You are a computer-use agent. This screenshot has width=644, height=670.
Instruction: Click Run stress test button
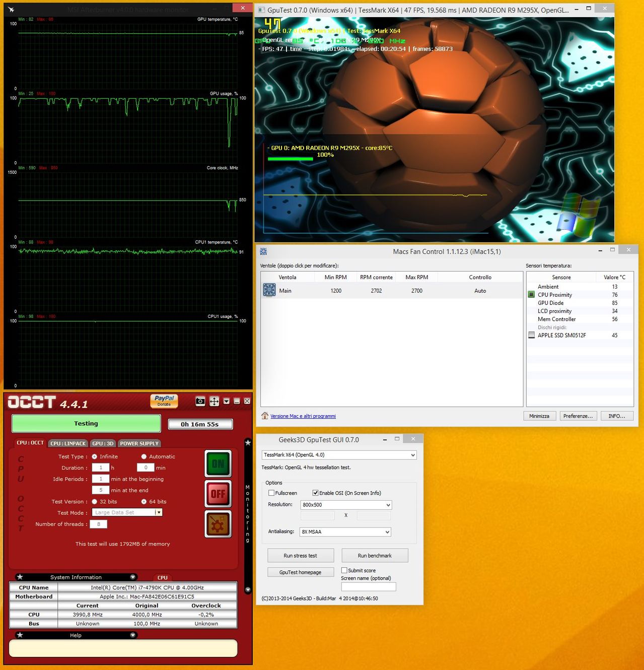pos(300,556)
